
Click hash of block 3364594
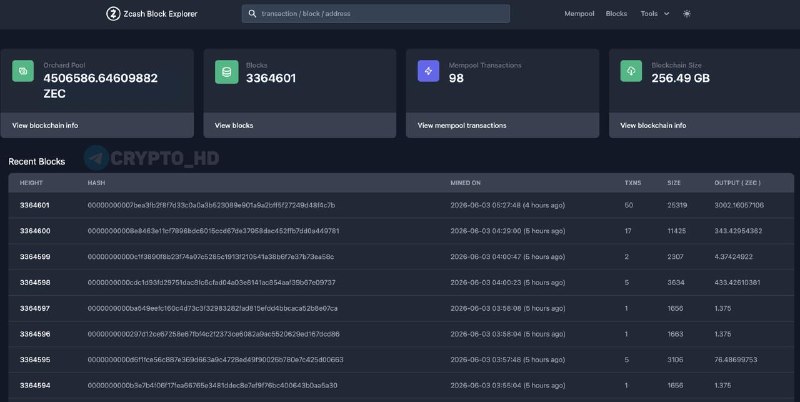(212, 385)
